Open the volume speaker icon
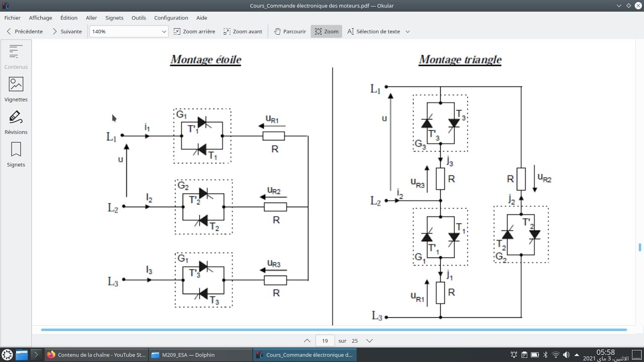 [x=567, y=354]
